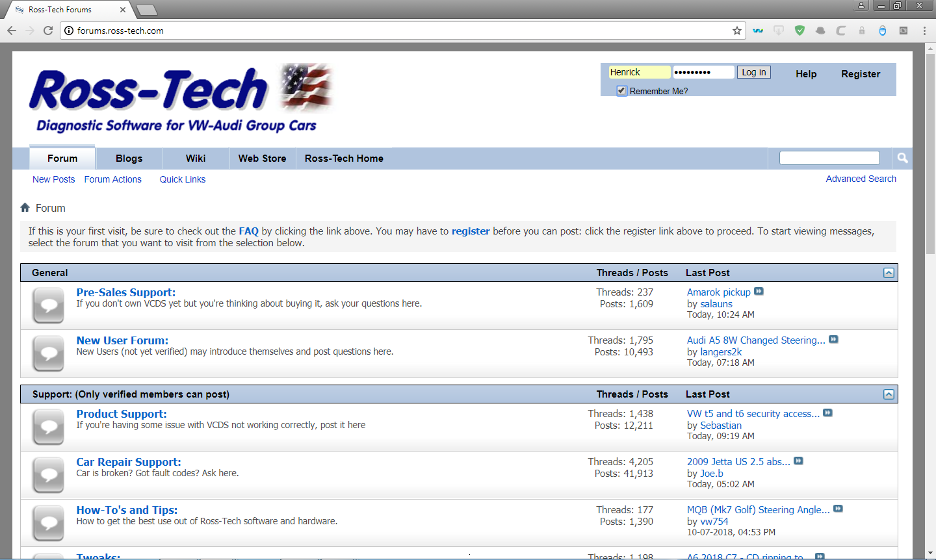936x560 pixels.
Task: Open the Amarok pickup last post
Action: [x=719, y=292]
